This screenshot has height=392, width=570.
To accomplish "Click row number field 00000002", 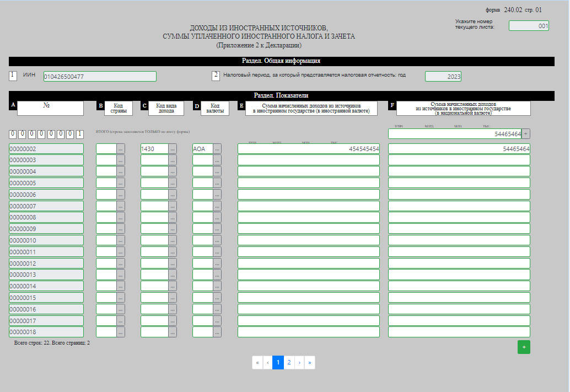I will click(x=46, y=149).
